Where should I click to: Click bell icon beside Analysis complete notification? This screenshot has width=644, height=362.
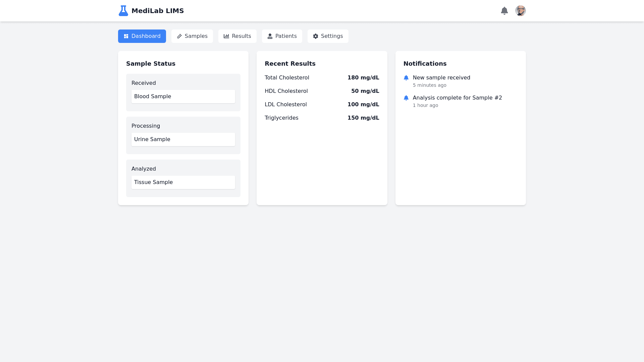(x=406, y=98)
